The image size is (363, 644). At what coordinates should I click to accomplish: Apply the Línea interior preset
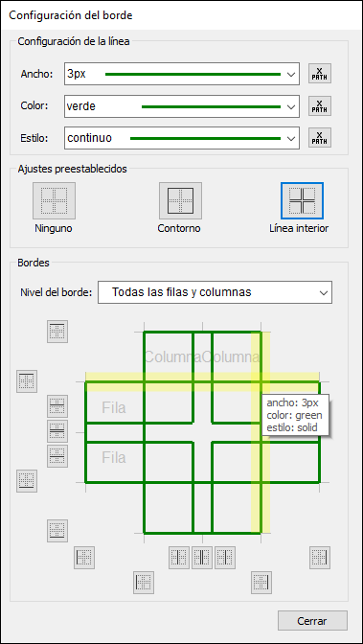click(302, 201)
